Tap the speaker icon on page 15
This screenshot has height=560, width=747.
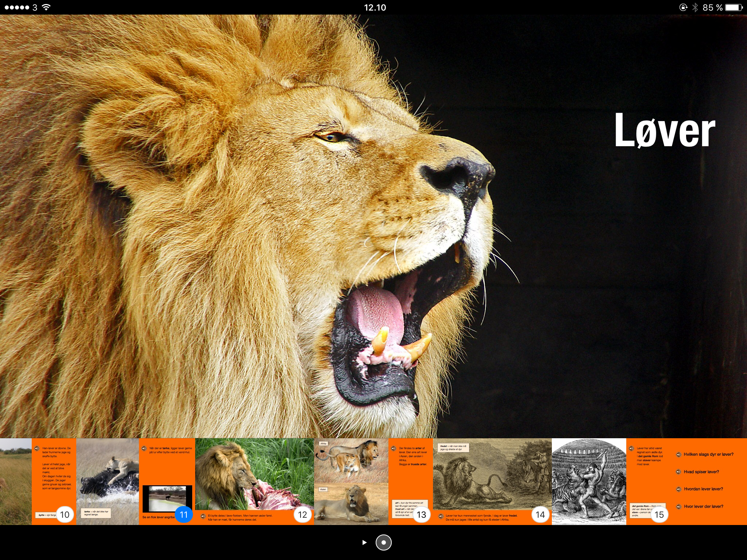coord(631,448)
